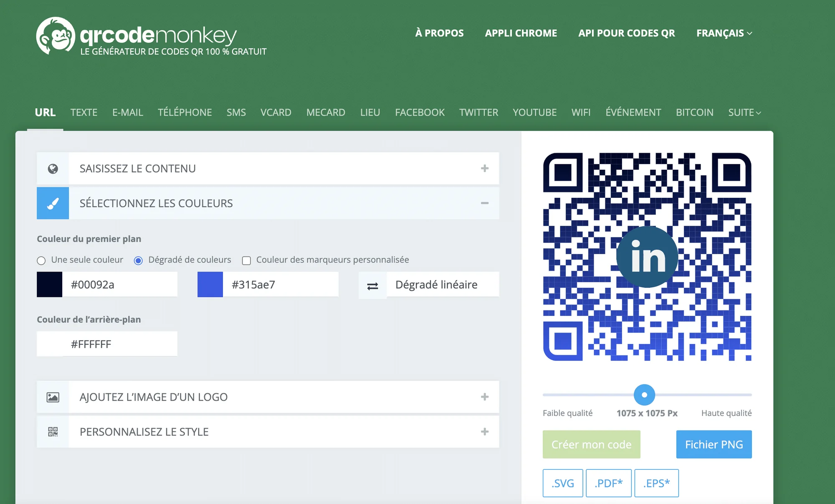Switch to the Texte tab

[84, 112]
